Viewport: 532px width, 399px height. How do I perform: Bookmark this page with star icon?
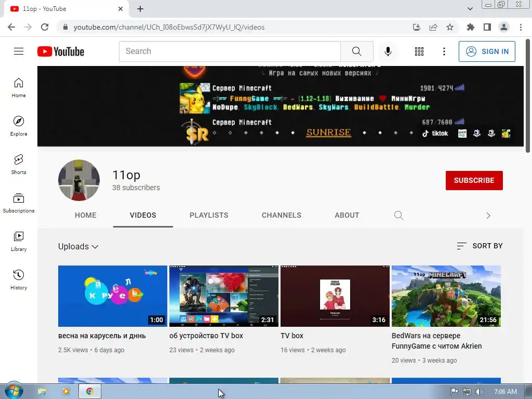pos(449,27)
